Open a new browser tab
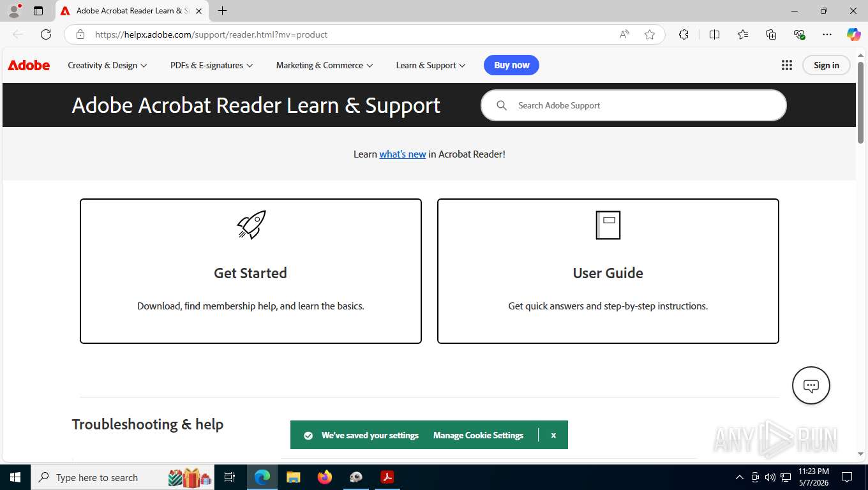The height and width of the screenshot is (490, 868). tap(222, 11)
